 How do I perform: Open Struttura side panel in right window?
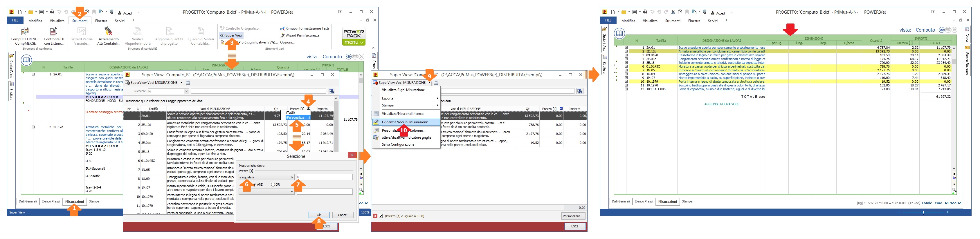[x=604, y=65]
